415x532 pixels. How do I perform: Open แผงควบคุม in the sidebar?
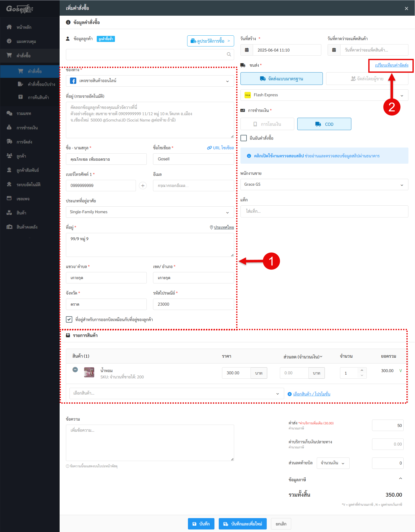tap(26, 41)
